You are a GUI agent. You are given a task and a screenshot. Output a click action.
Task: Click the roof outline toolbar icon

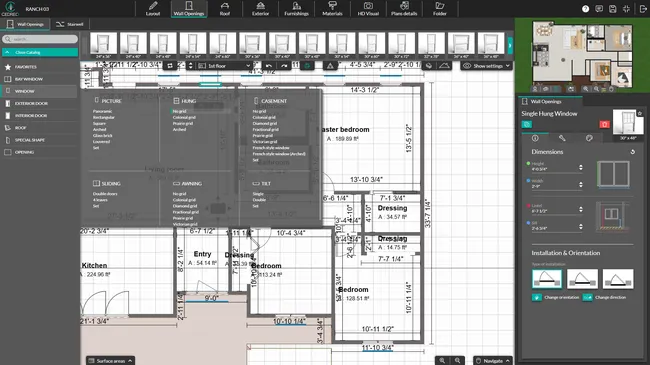tap(444, 66)
